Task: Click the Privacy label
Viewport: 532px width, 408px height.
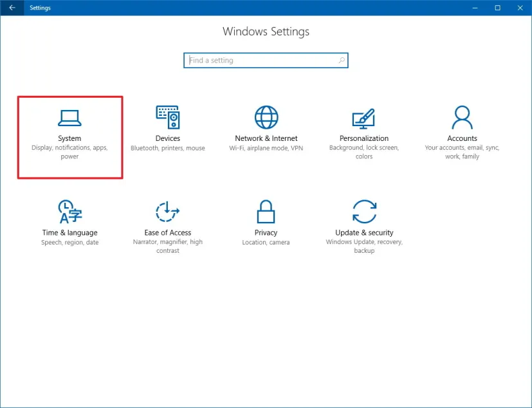Action: 266,232
